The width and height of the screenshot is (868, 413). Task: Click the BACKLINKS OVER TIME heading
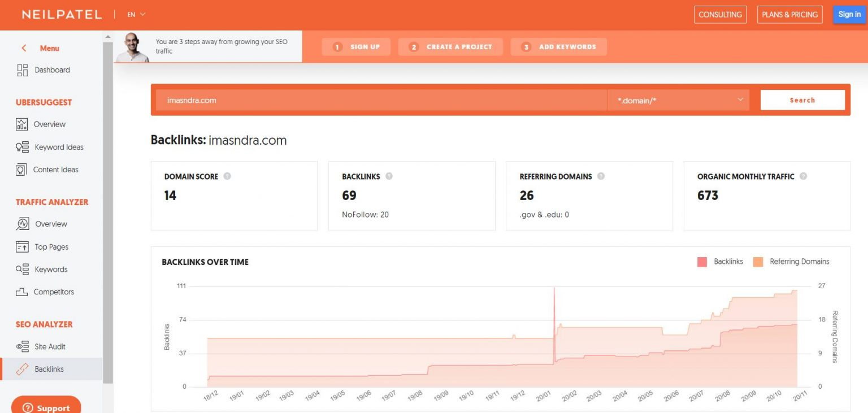click(205, 262)
